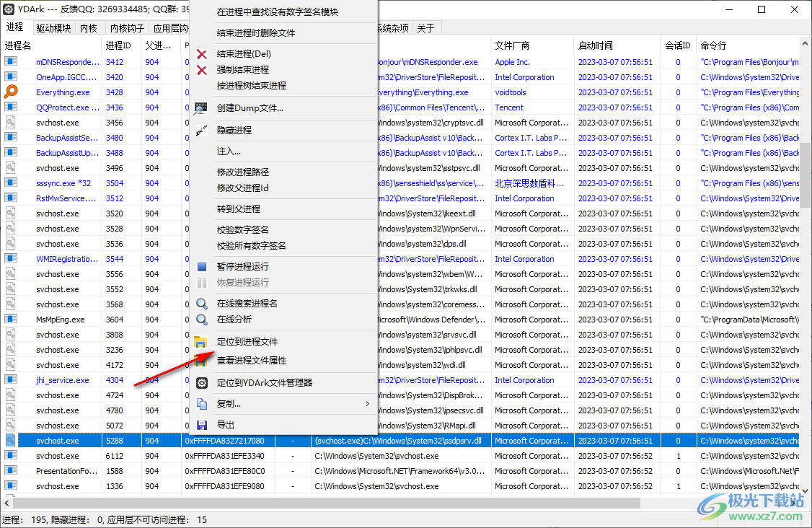The width and height of the screenshot is (812, 528).
Task: Choose 在进程中查找没有数字签名模块 menu entry
Action: (x=278, y=12)
